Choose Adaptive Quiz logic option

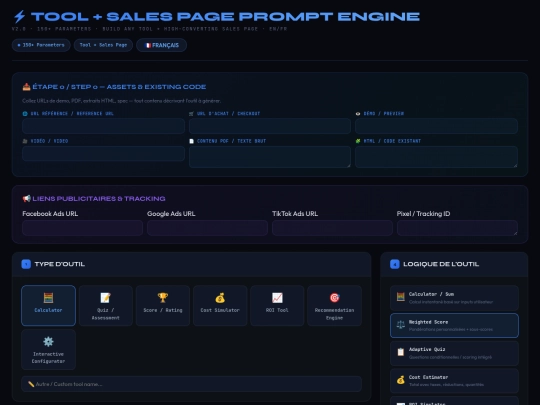pos(454,353)
